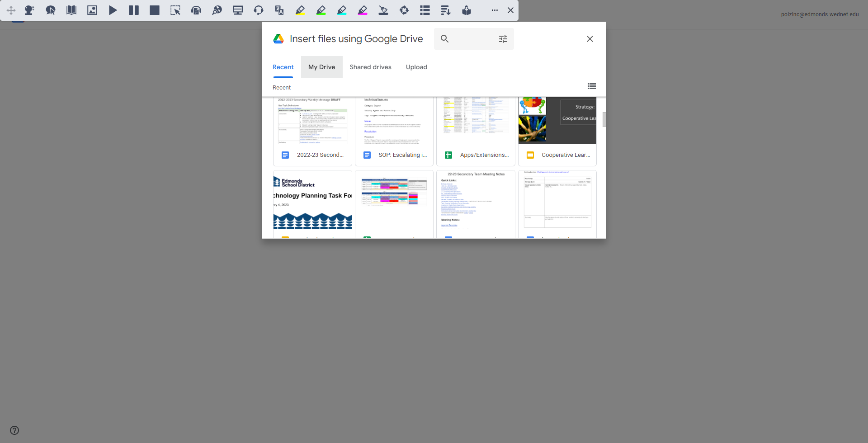Switch file display to list view
Screen dimensions: 868x443
[592, 86]
